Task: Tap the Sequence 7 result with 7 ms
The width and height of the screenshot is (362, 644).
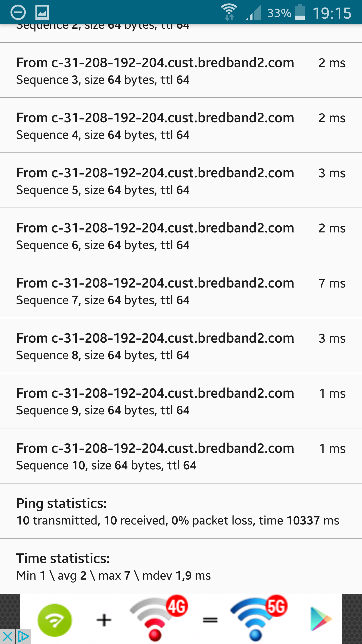Action: (x=181, y=291)
